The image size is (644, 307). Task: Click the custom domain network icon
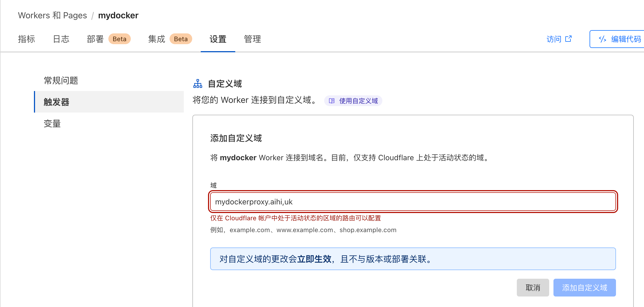click(198, 84)
